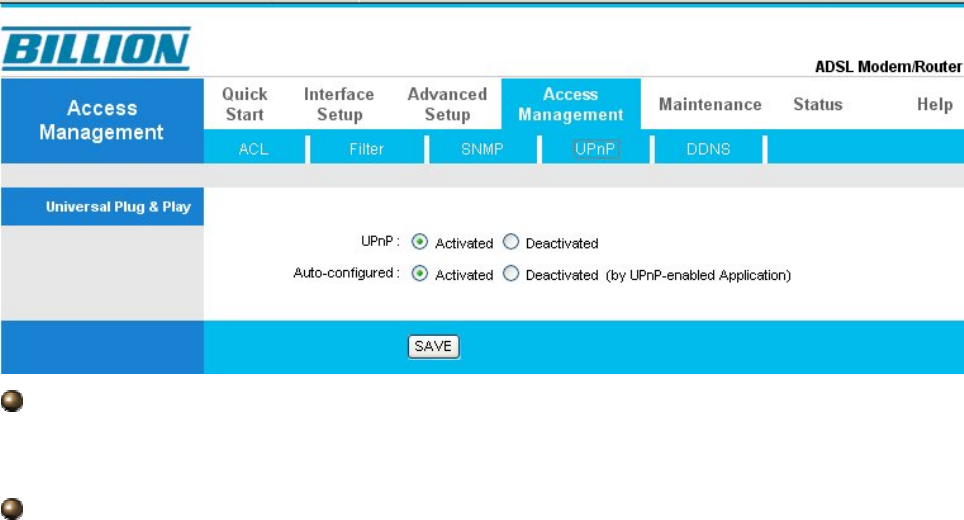Click the '(by UPnP-enabled Application)' note
The image size is (964, 520).
pyautogui.click(x=698, y=275)
